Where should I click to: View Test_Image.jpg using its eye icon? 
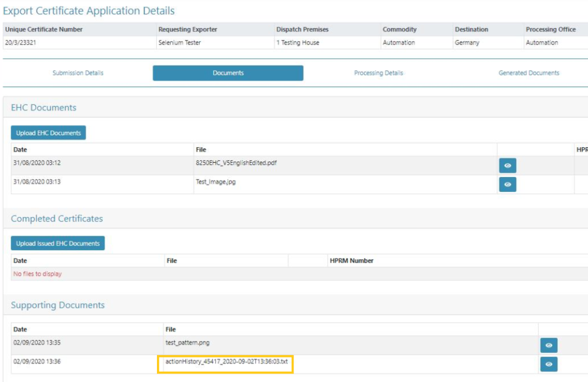point(508,184)
